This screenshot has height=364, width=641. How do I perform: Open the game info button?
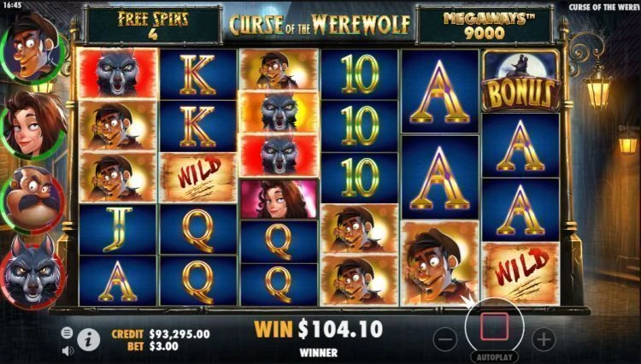pyautogui.click(x=89, y=339)
